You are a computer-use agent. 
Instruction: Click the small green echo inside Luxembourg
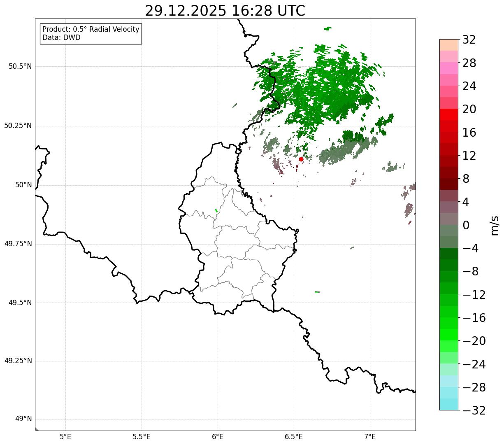[x=216, y=210]
